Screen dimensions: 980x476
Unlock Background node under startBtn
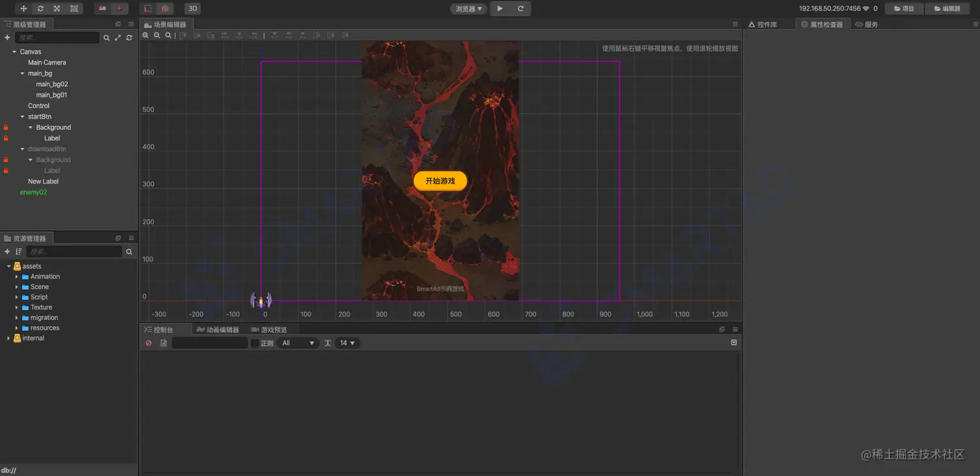(6, 128)
